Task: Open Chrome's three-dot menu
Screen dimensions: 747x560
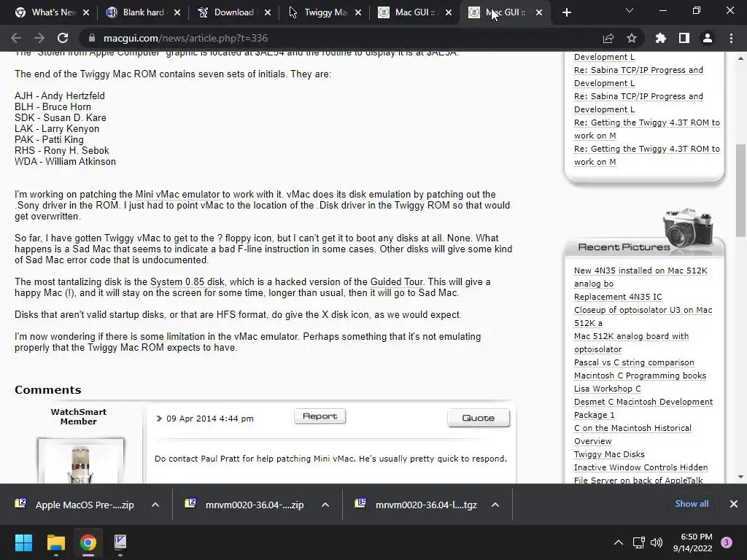Action: click(731, 38)
